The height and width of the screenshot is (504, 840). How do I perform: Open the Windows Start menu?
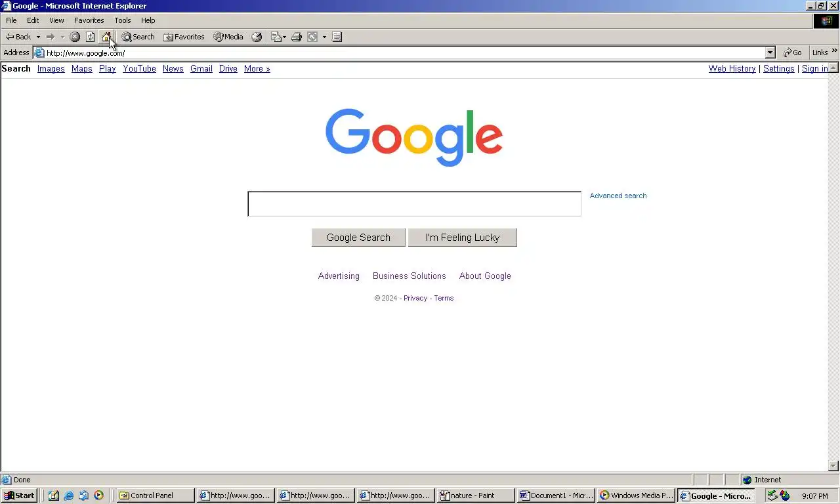click(19, 495)
